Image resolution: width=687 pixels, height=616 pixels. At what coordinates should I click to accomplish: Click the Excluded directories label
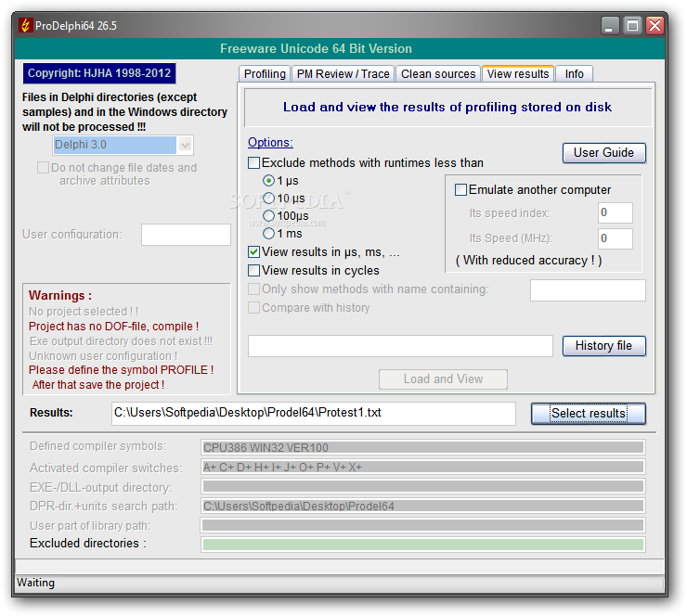(x=87, y=544)
